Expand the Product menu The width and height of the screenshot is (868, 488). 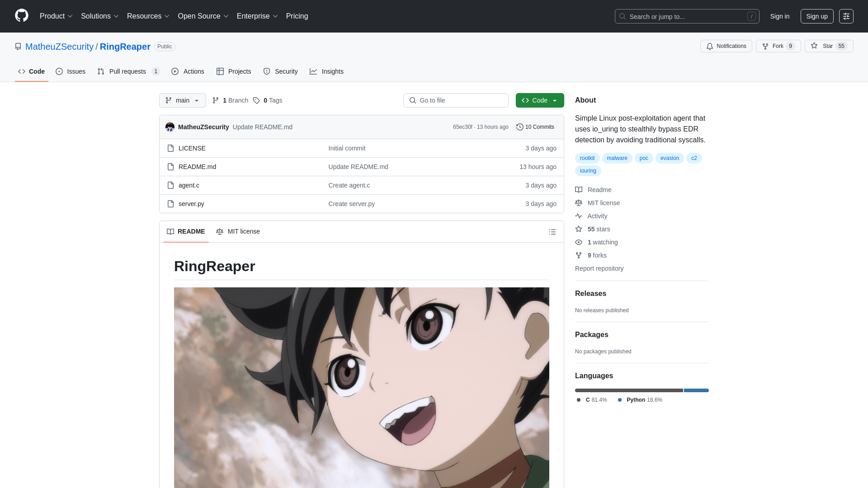click(x=56, y=16)
